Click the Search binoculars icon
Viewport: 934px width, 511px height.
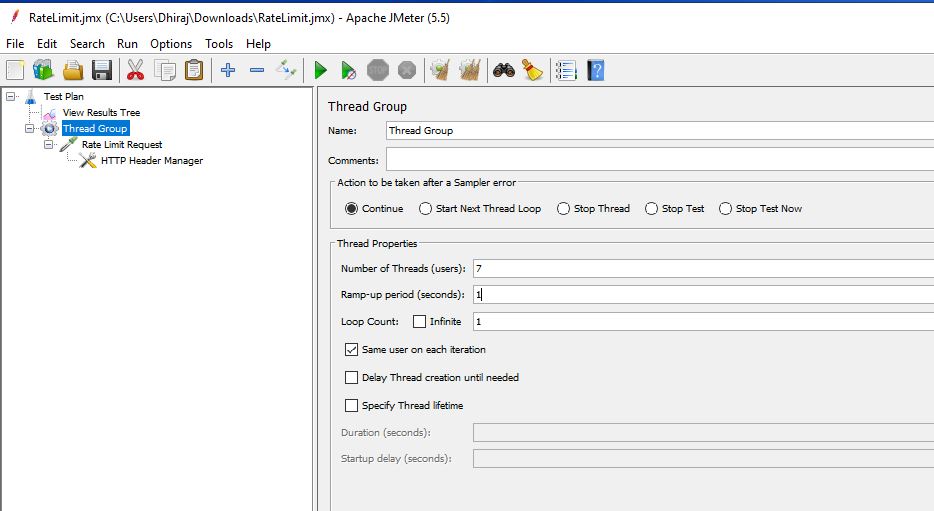(x=504, y=70)
